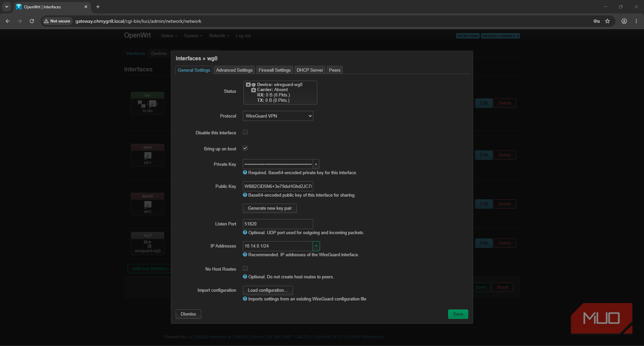Switch to the Advanced Settings tab
The image size is (644, 346).
(x=234, y=70)
